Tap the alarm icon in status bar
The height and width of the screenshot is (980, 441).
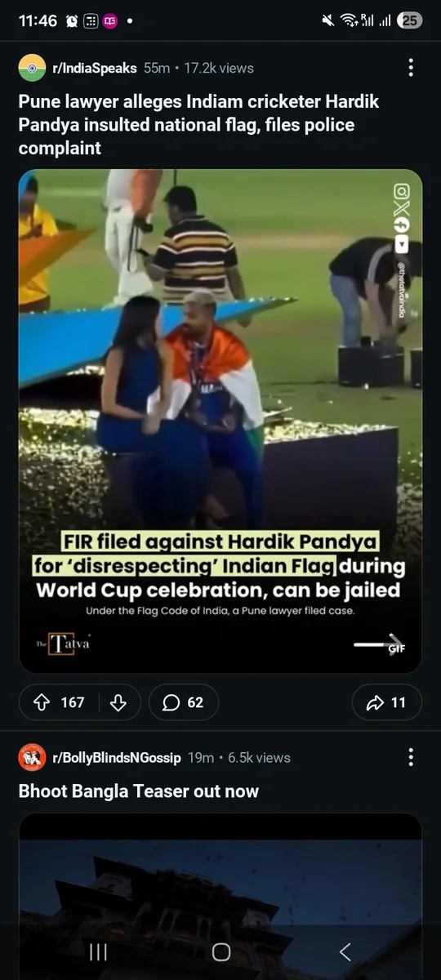[x=71, y=20]
